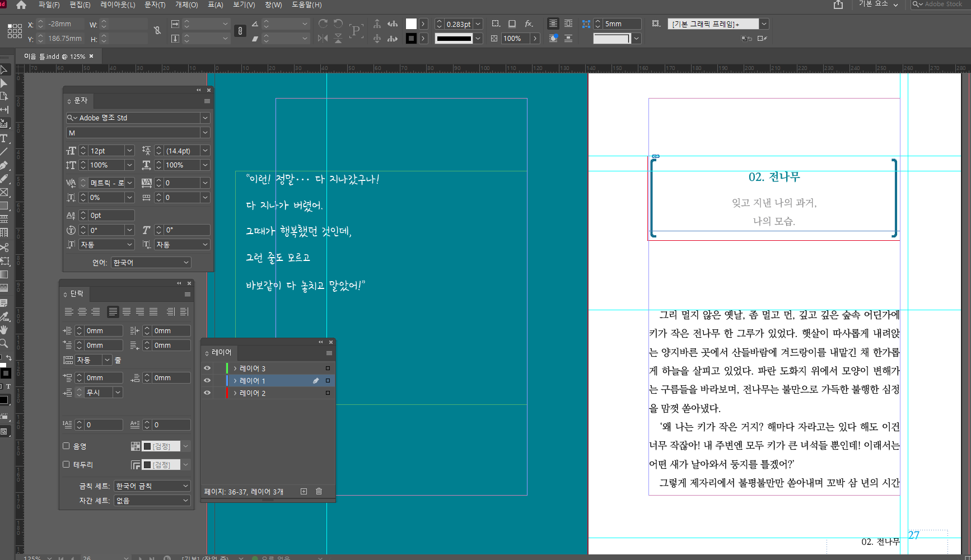
Task: Click the 음영 color swatch [검정]
Action: [161, 446]
